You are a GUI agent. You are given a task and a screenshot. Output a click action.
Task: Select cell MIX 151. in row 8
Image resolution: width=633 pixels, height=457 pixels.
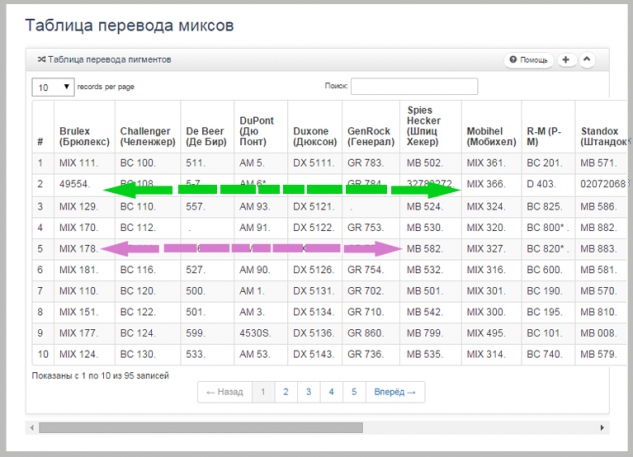coord(84,312)
